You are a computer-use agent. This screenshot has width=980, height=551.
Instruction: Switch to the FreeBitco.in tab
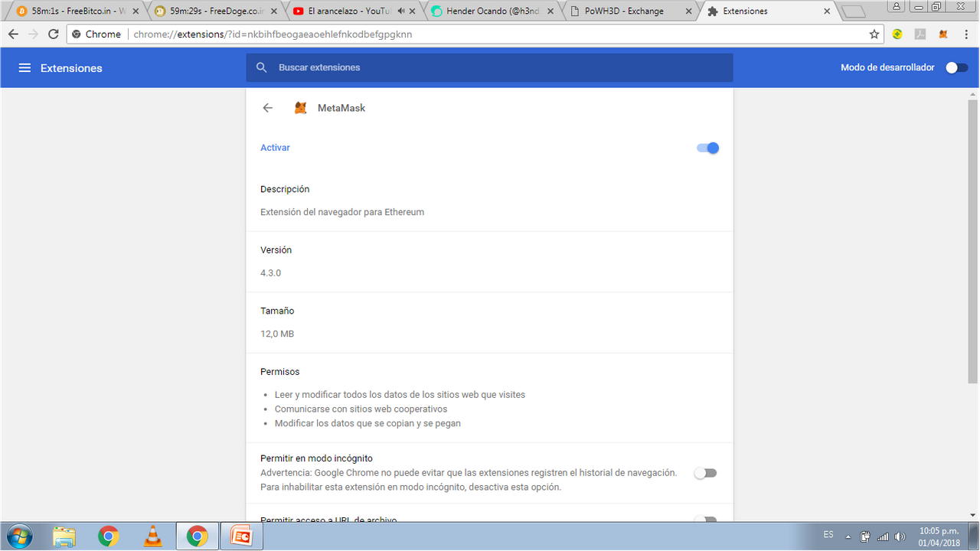(x=74, y=11)
